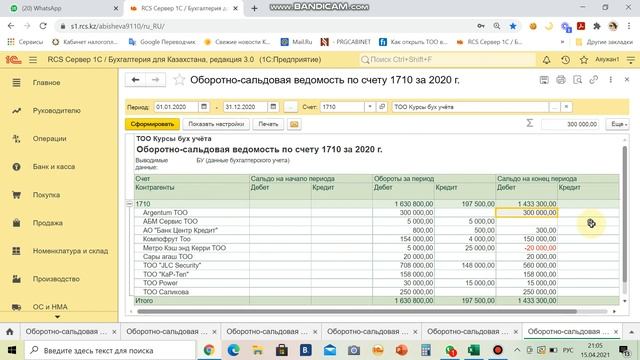Open the history clock icon
Image resolution: width=640 pixels, height=360 pixels.
[565, 60]
